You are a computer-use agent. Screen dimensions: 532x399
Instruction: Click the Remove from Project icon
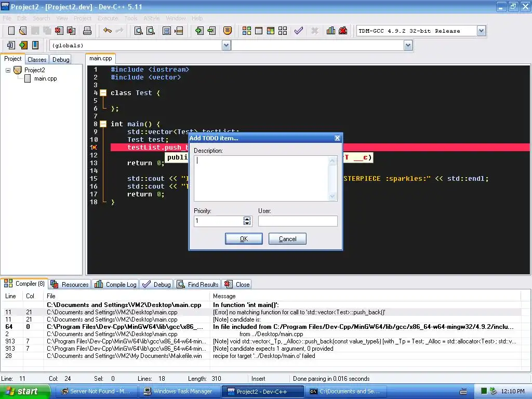click(211, 31)
